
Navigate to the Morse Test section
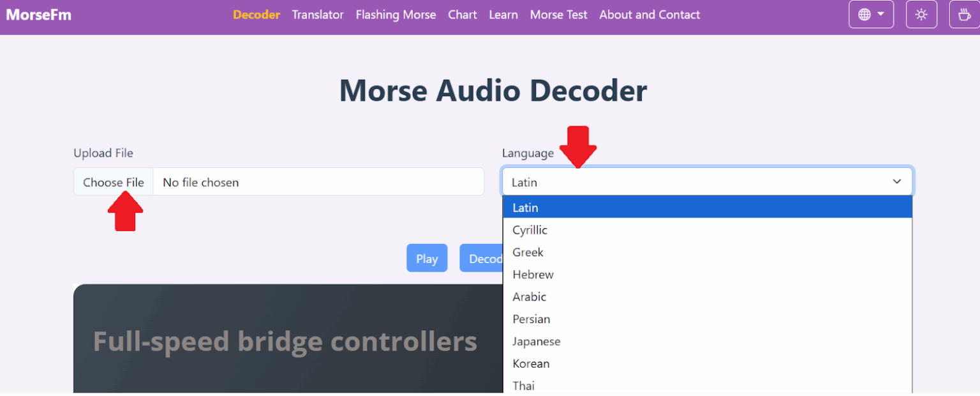click(x=558, y=14)
